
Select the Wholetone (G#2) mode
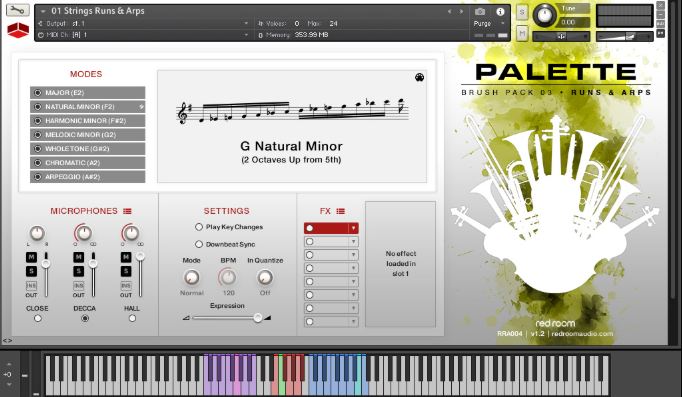coord(87,149)
